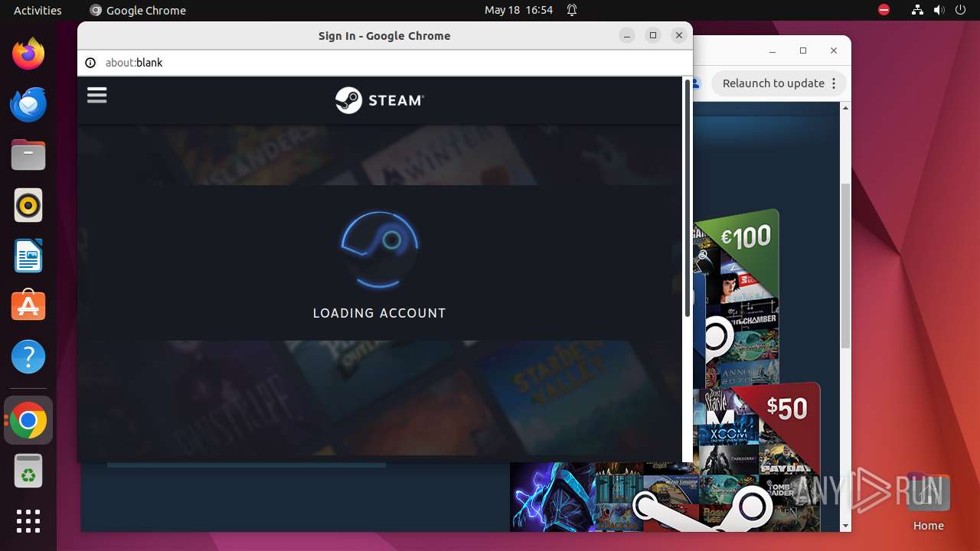980x551 pixels.
Task: Open the power menu icon in top bar
Action: (x=961, y=10)
